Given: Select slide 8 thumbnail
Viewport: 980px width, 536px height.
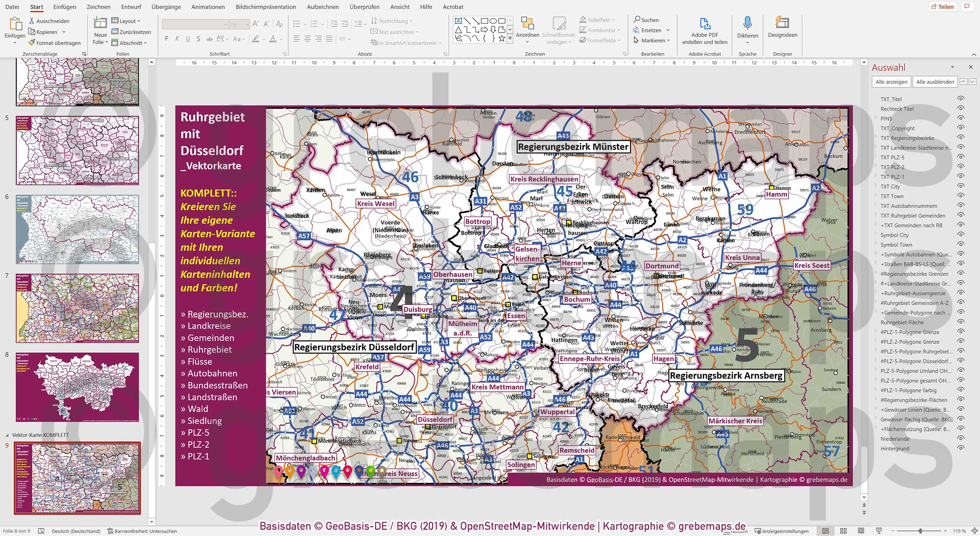Looking at the screenshot, I should pyautogui.click(x=77, y=387).
